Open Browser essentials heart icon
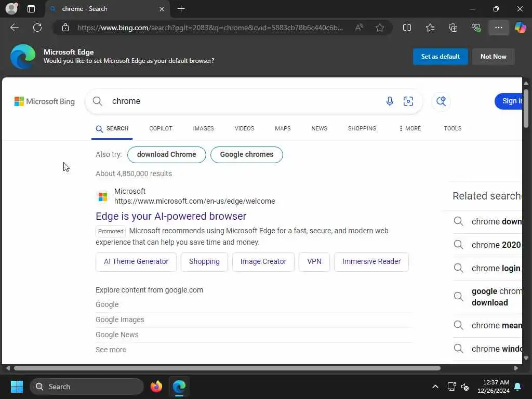 pos(476,28)
